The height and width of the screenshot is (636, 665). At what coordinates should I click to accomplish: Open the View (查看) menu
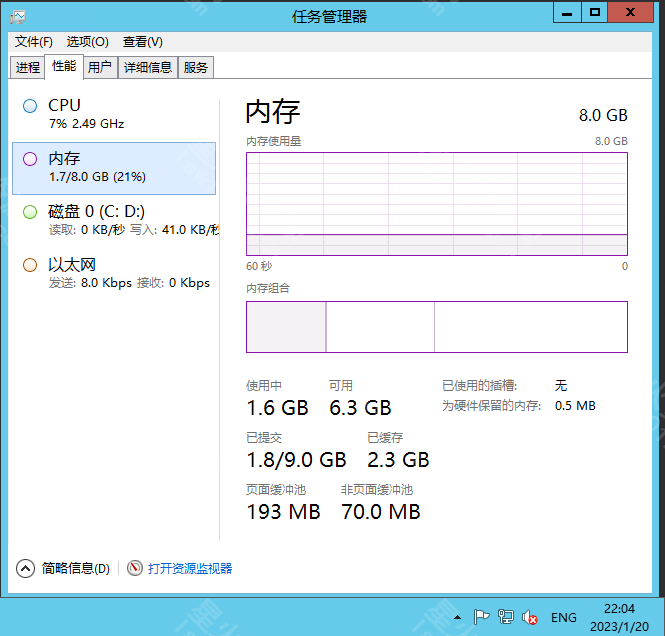coord(142,42)
